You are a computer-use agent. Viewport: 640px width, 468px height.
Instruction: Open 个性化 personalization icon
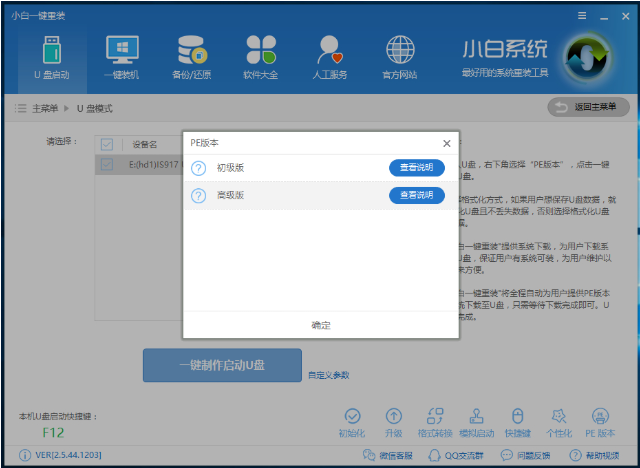(559, 422)
